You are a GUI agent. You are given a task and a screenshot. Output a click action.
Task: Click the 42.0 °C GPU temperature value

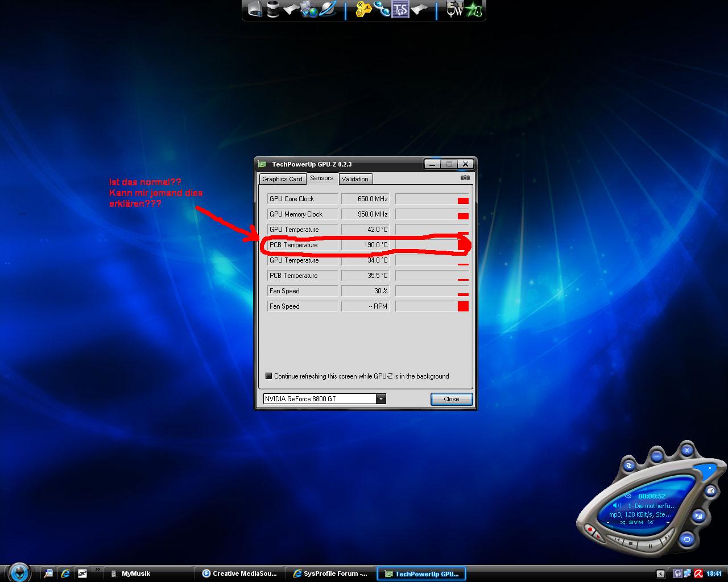(x=377, y=230)
